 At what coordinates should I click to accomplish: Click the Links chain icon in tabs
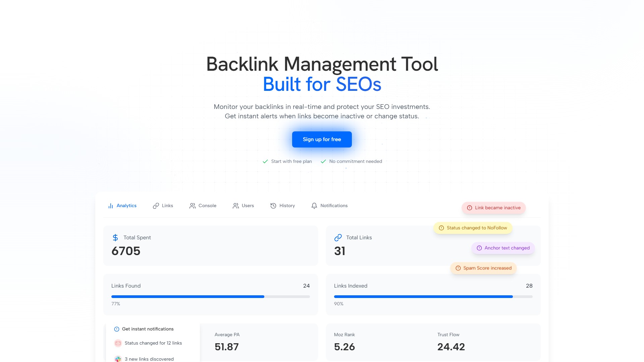click(156, 206)
